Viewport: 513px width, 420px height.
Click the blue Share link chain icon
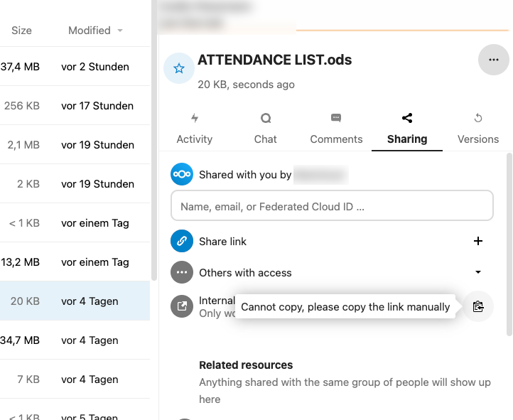(182, 242)
